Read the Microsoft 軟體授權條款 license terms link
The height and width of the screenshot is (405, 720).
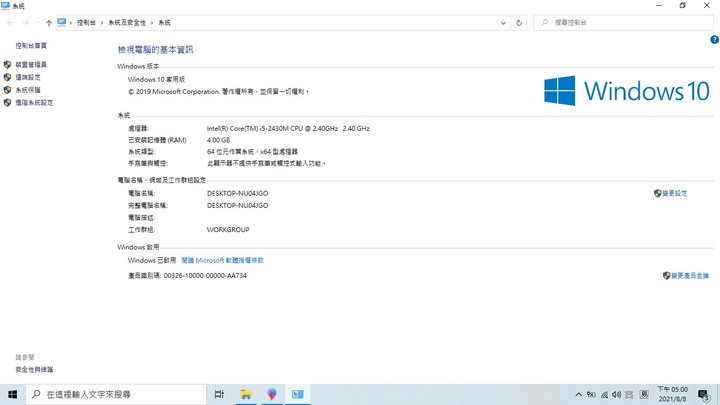coord(222,260)
